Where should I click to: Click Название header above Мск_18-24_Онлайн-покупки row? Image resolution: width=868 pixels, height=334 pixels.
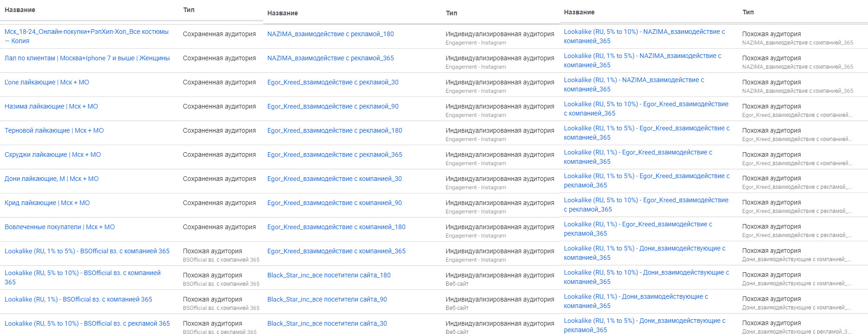20,10
